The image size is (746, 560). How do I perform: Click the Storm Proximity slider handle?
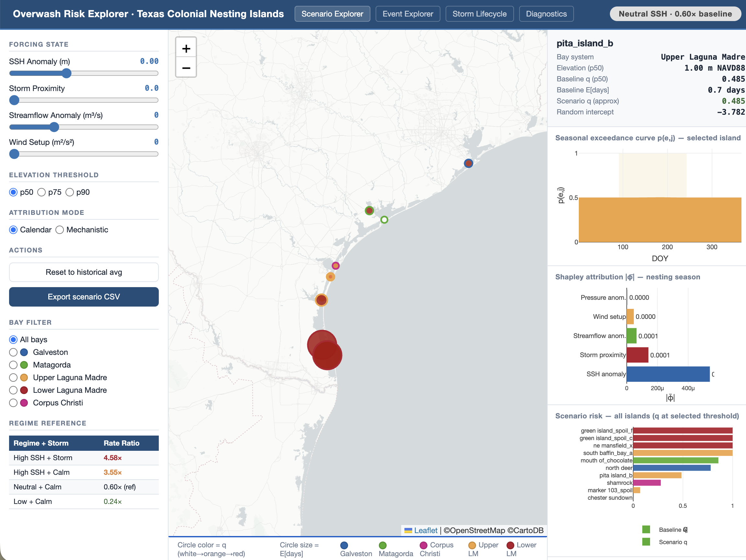click(14, 100)
